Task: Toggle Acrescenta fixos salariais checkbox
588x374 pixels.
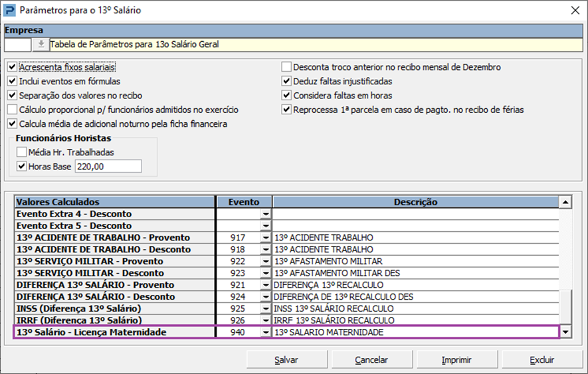Action: [x=13, y=67]
